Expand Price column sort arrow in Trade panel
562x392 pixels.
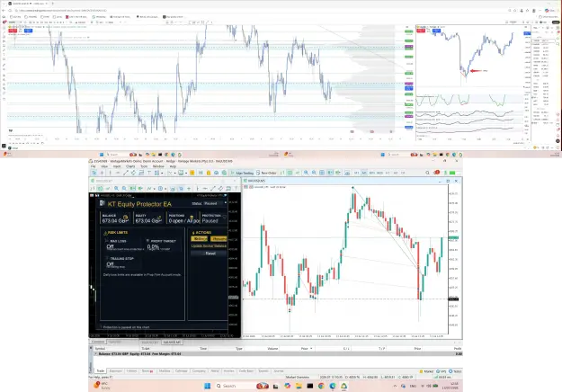pos(311,348)
